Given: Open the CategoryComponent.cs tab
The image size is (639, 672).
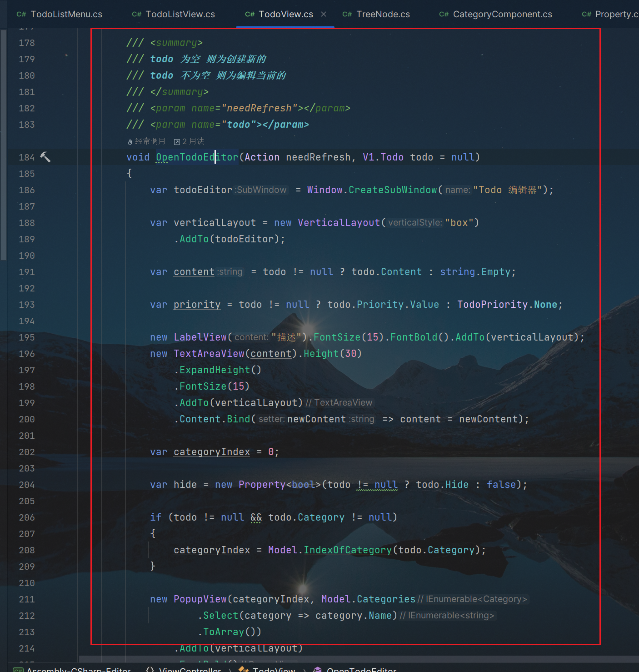Looking at the screenshot, I should [496, 14].
